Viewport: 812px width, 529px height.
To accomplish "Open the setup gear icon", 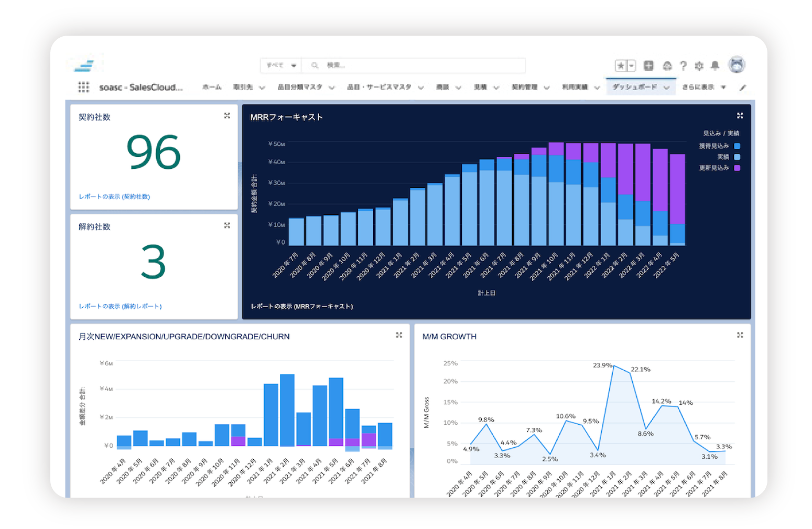I will pyautogui.click(x=699, y=66).
